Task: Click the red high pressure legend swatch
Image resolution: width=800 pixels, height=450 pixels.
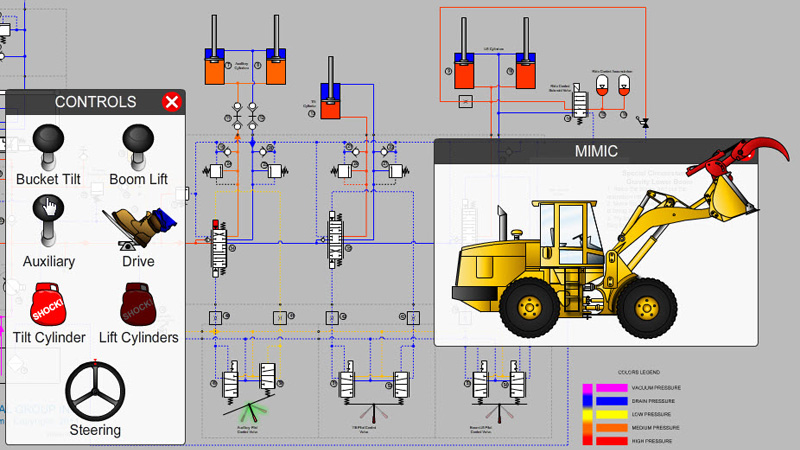Action: coord(611,441)
